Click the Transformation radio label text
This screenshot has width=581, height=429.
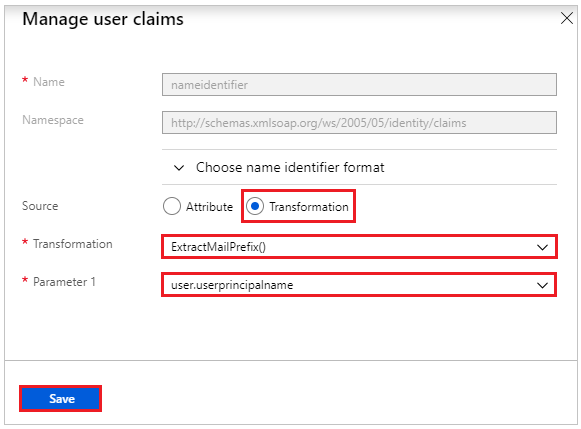coord(309,207)
